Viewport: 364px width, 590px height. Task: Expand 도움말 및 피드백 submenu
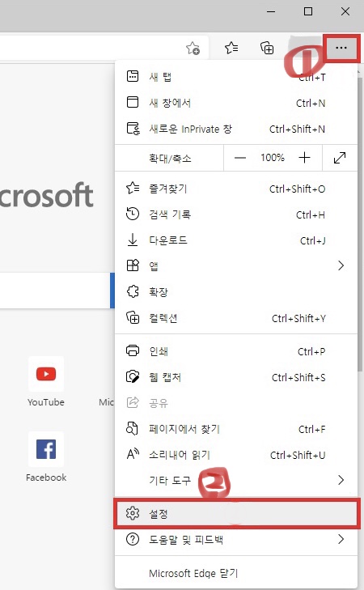pyautogui.click(x=235, y=540)
